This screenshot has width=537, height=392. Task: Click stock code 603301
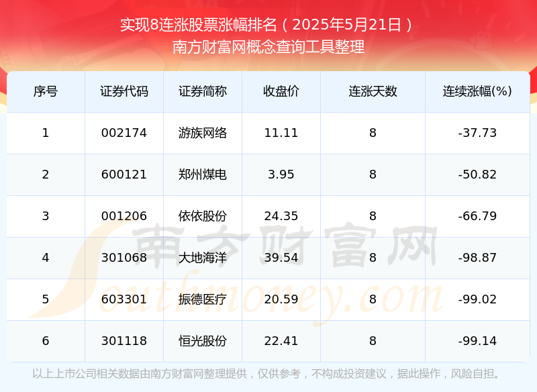click(124, 299)
